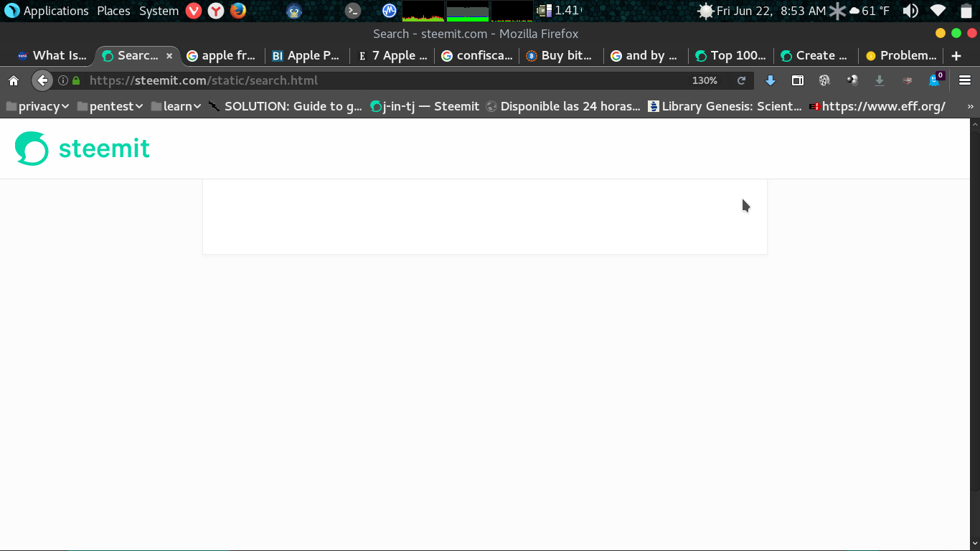Toggle the sidebar panel icon
The width and height of the screenshot is (980, 551).
coord(798,80)
